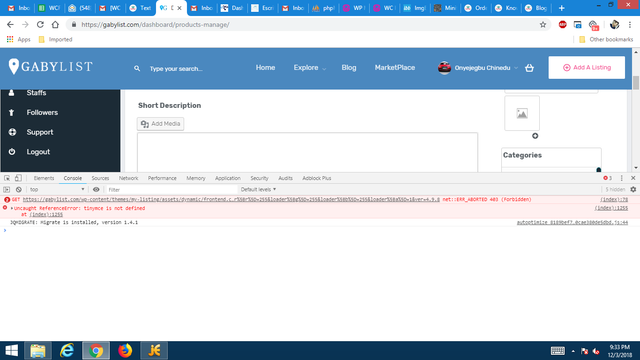Open the Apps bookmarks shortcut
Viewport: 640px width, 360px height.
pyautogui.click(x=18, y=39)
